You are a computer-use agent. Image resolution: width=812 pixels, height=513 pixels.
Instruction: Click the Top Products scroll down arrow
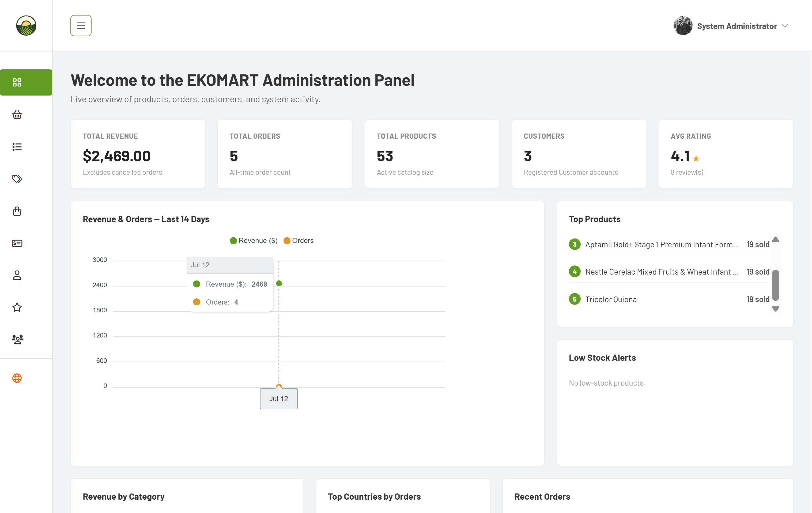pos(775,309)
